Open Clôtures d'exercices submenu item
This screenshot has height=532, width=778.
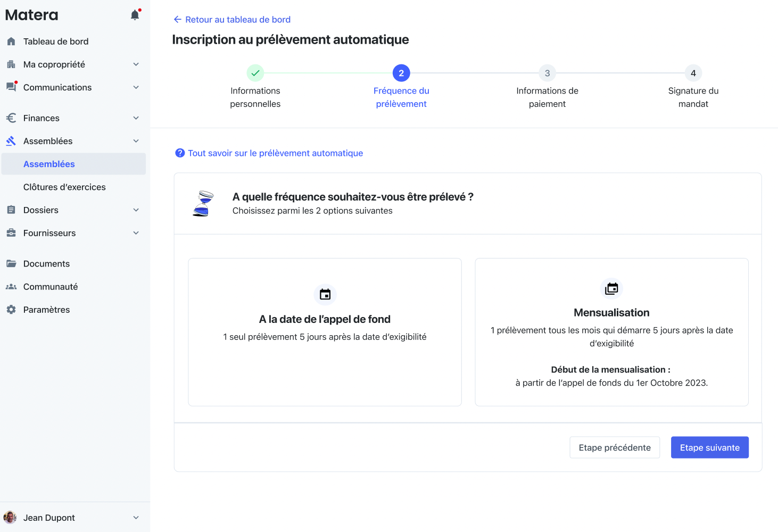[x=64, y=187]
